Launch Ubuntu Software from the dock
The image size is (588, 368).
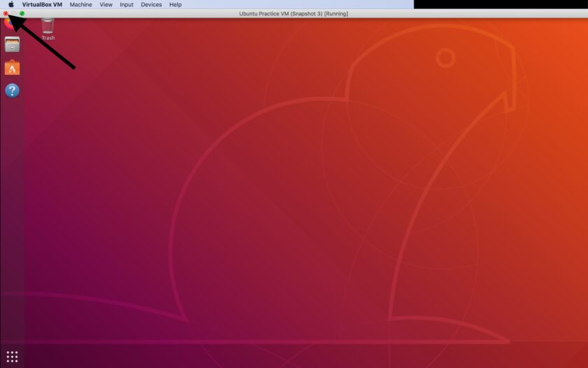12,67
